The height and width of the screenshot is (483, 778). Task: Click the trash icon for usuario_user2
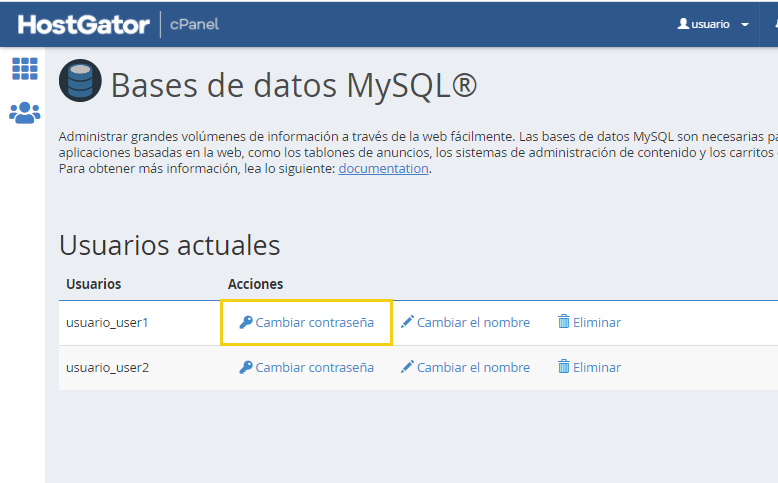click(x=564, y=367)
